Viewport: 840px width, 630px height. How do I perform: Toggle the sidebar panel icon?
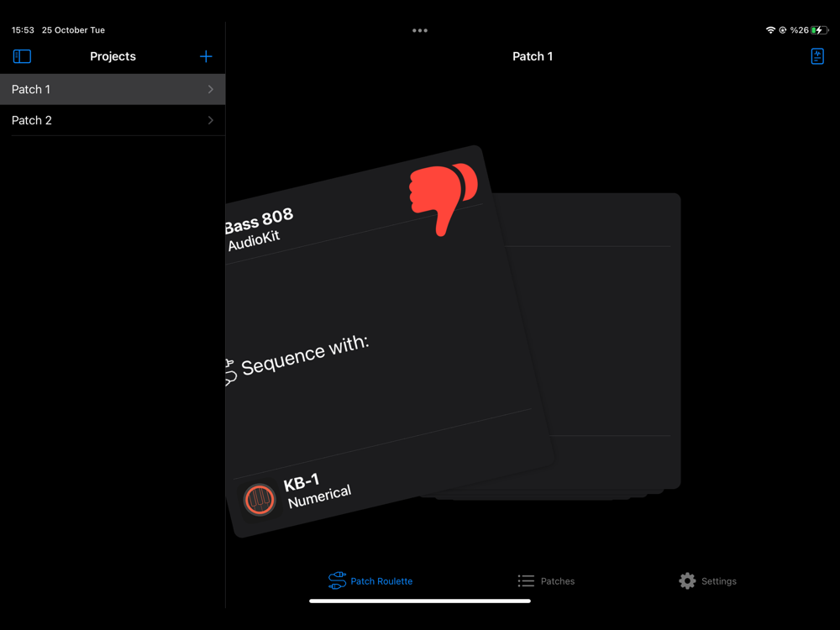tap(22, 56)
